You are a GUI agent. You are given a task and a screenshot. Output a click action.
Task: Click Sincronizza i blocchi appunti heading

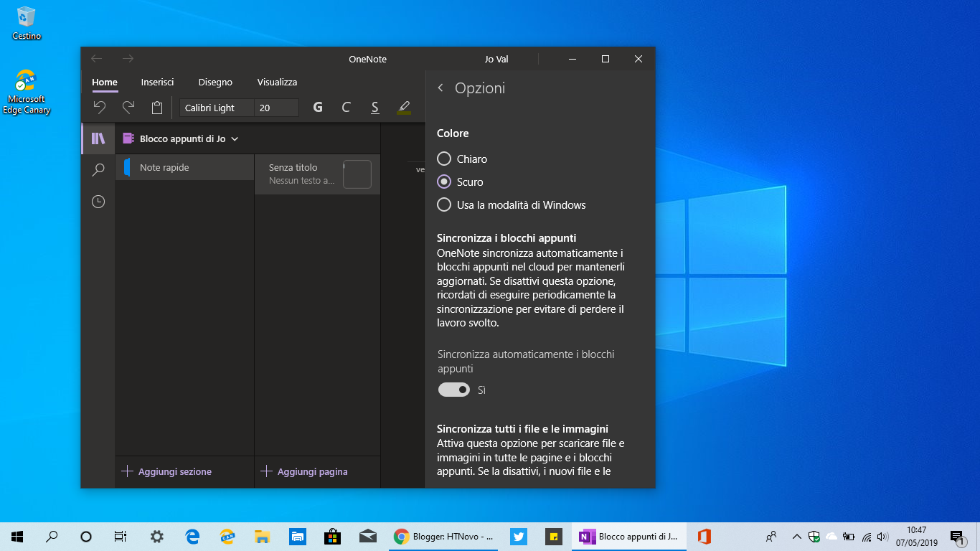(507, 237)
